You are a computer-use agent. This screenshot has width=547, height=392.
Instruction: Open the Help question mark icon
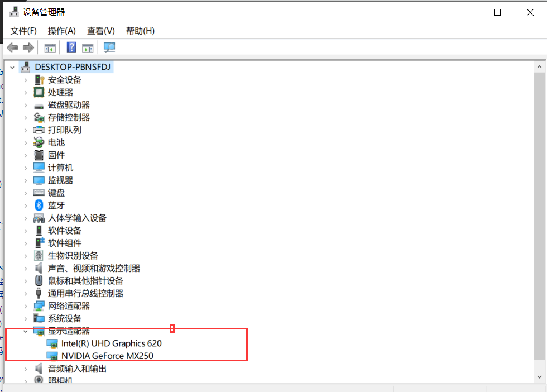[71, 47]
